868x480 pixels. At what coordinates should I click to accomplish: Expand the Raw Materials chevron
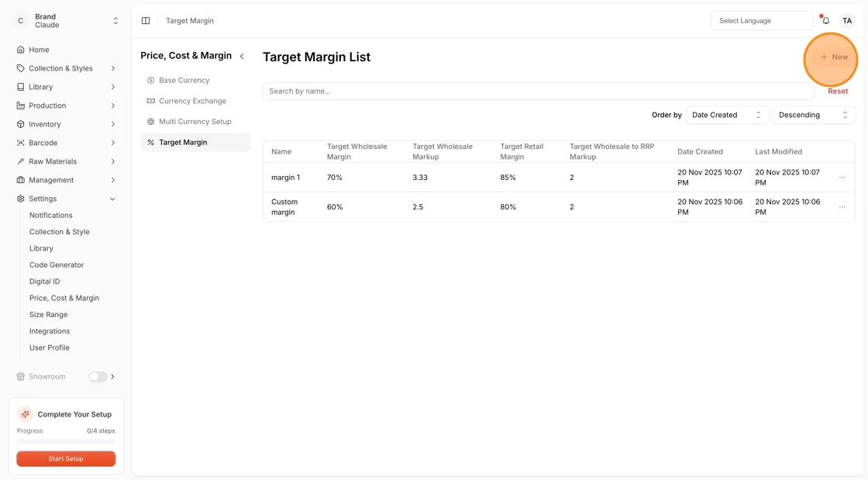tap(113, 161)
